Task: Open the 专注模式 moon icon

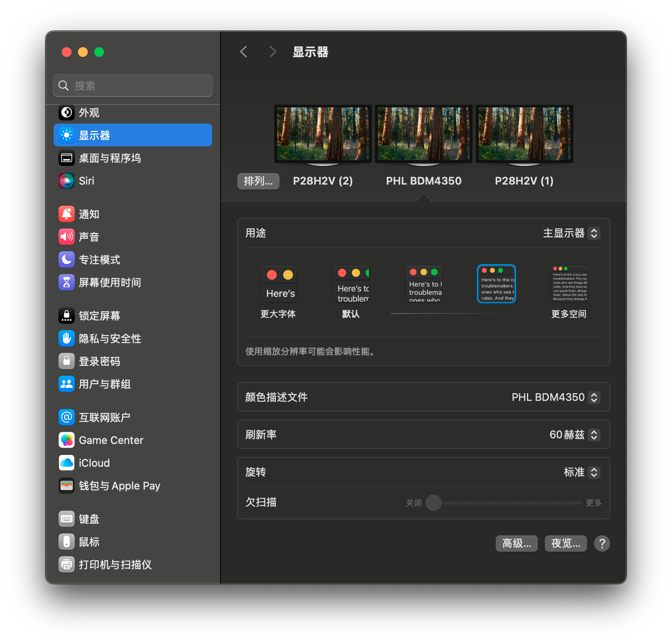Action: [67, 259]
